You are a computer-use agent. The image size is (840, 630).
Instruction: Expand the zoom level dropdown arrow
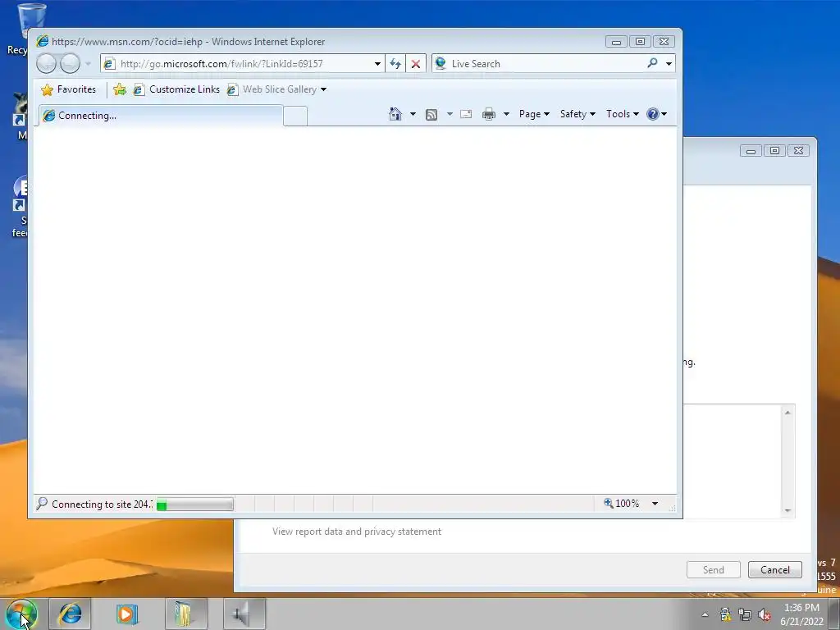655,504
